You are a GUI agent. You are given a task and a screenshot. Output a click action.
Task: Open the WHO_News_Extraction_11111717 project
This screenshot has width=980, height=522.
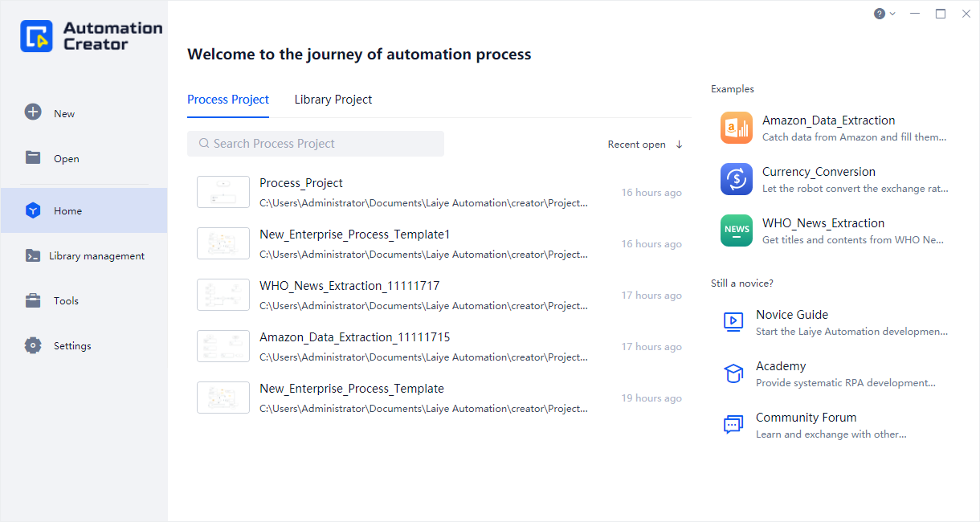click(x=349, y=286)
